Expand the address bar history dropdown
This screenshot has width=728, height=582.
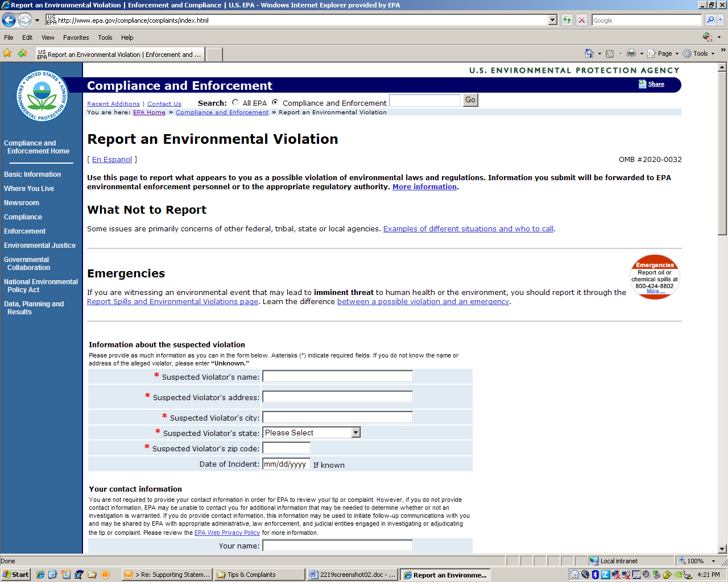coord(552,20)
